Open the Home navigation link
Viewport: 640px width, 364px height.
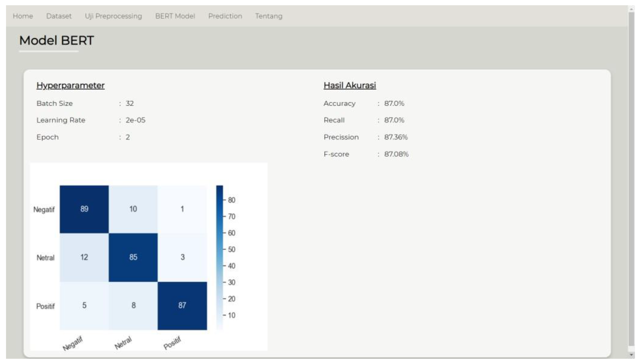pyautogui.click(x=23, y=16)
